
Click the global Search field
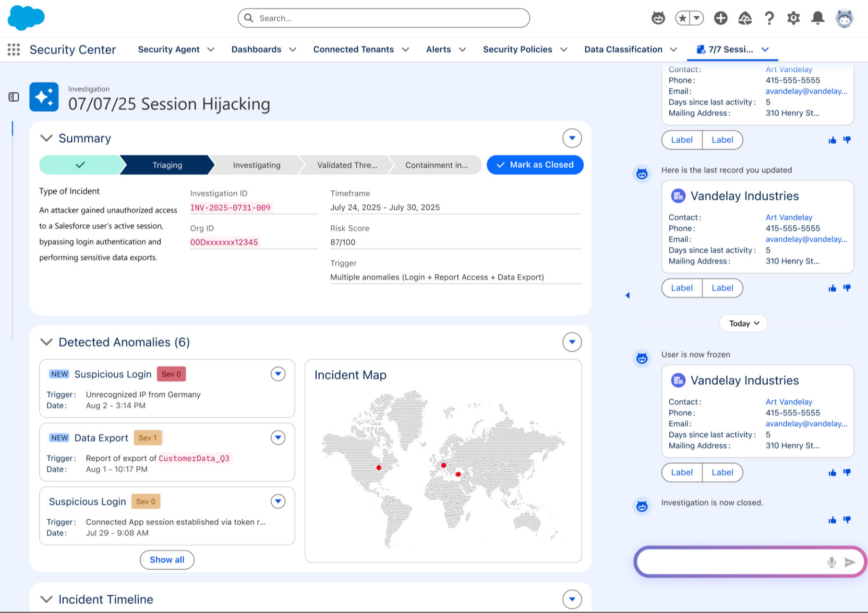[x=384, y=18]
